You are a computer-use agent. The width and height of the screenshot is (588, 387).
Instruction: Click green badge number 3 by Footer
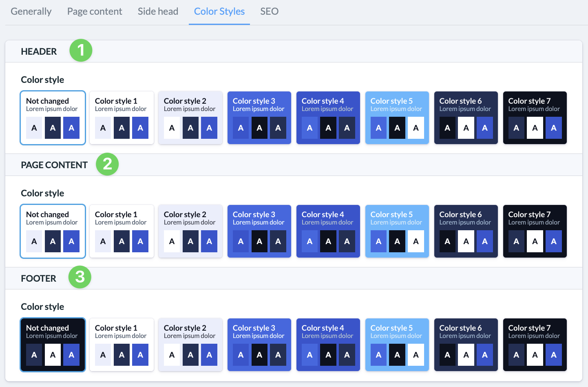click(x=80, y=277)
